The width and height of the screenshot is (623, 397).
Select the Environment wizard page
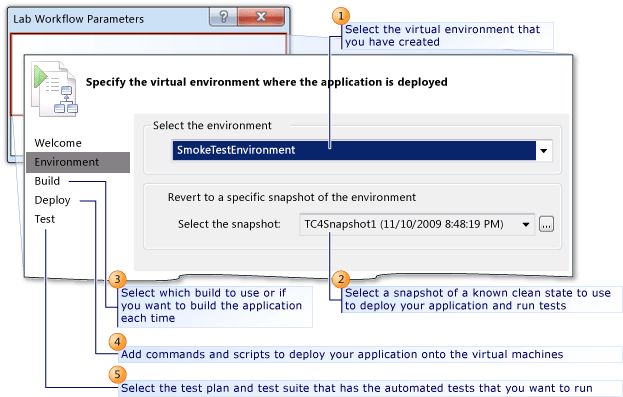click(78, 162)
